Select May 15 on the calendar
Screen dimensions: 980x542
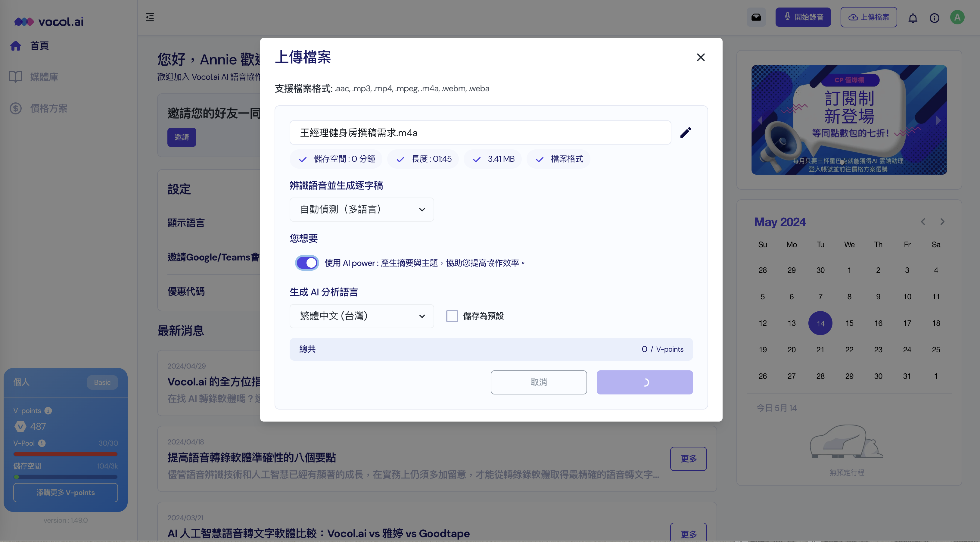click(x=849, y=323)
